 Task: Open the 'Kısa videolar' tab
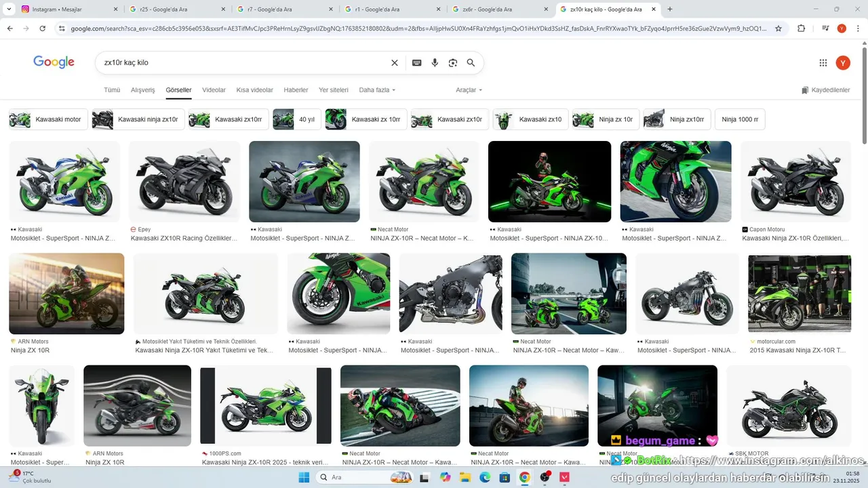pos(254,90)
